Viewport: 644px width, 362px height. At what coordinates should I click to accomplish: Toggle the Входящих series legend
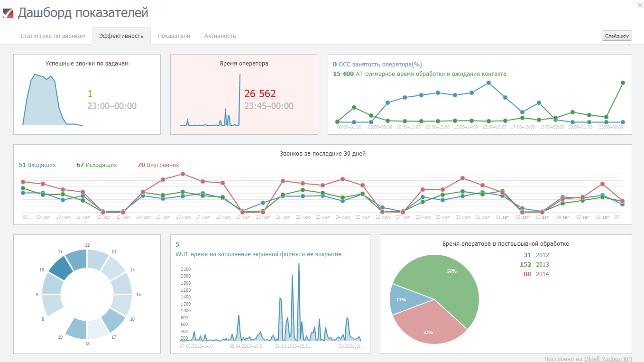(x=37, y=165)
